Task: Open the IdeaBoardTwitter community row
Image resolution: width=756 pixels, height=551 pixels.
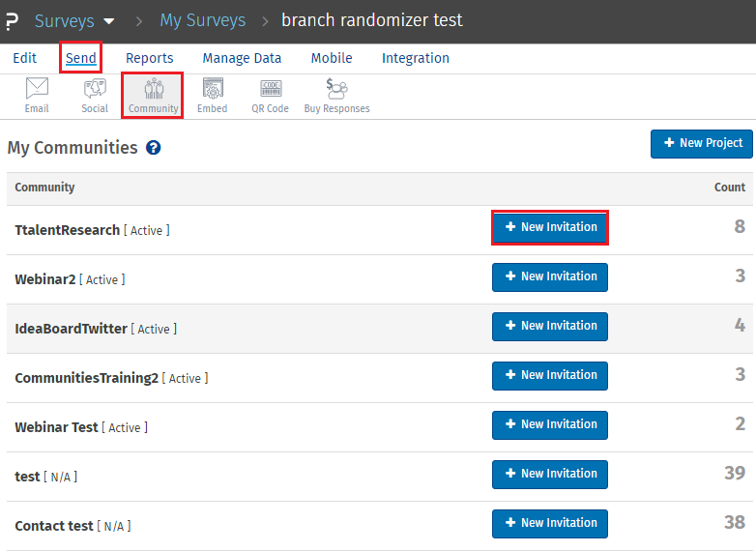Action: point(72,329)
